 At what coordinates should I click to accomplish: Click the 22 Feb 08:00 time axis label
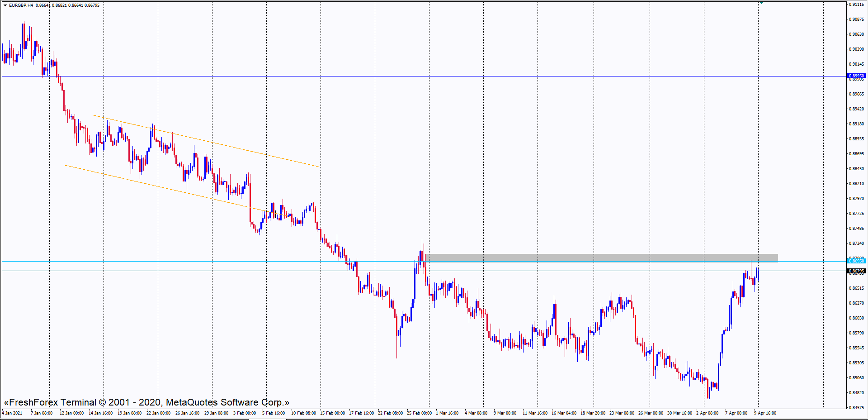(x=390, y=413)
